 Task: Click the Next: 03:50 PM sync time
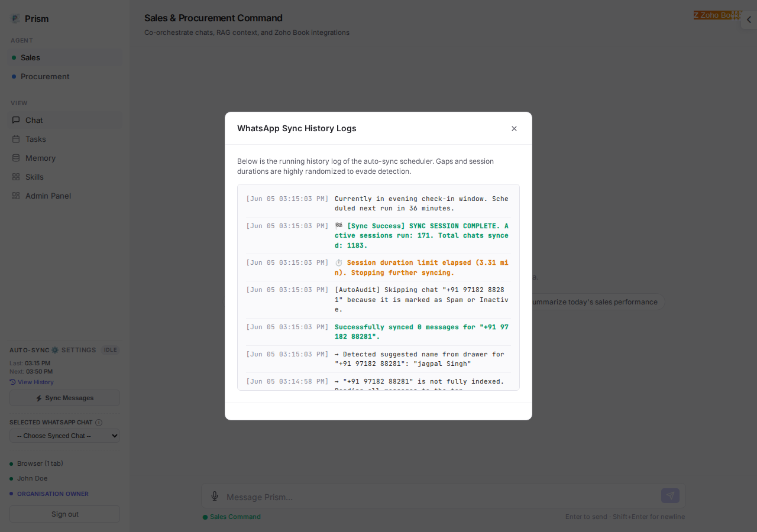31,372
